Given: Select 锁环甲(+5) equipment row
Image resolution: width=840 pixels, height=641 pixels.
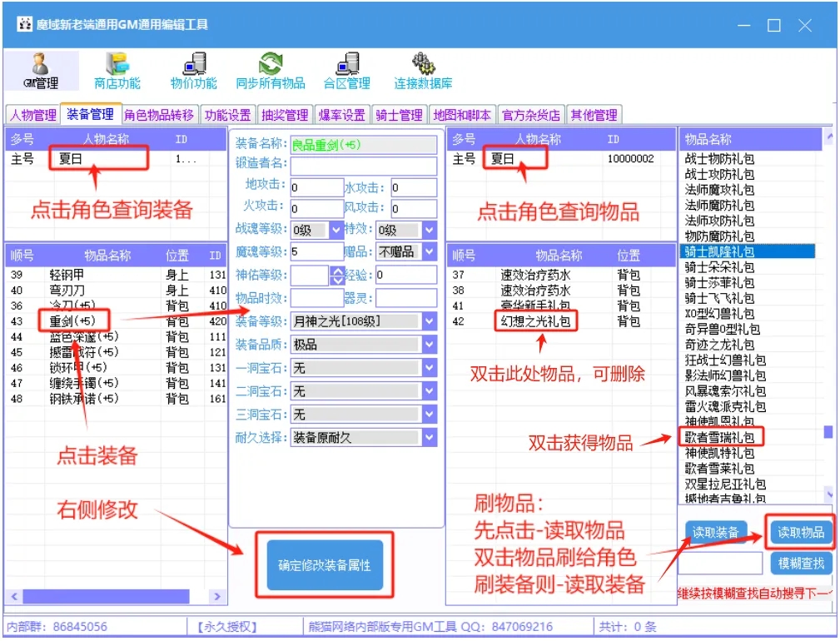Looking at the screenshot, I should tap(115, 368).
